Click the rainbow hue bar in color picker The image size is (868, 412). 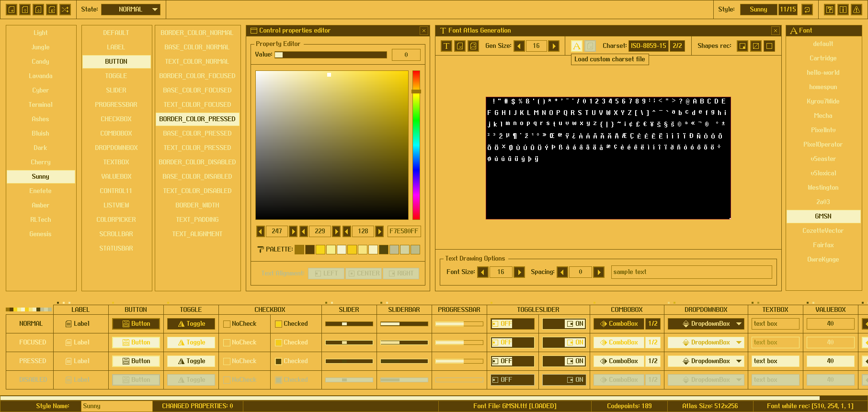tap(416, 145)
